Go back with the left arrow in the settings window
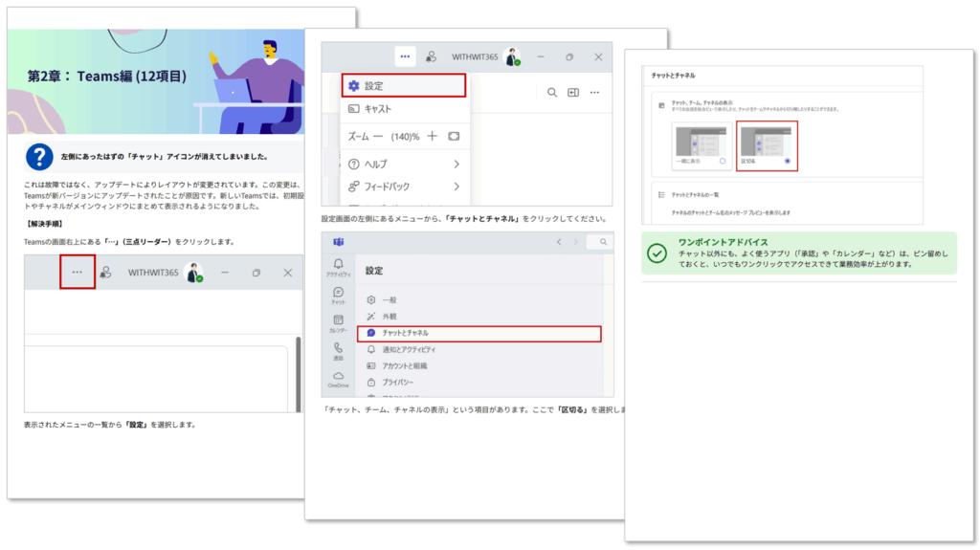 559,242
